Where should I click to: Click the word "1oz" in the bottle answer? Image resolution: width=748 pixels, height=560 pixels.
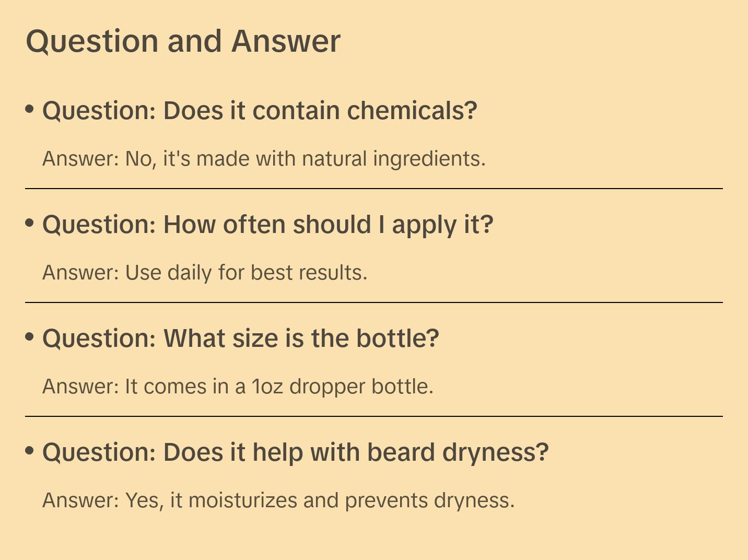pos(267,387)
